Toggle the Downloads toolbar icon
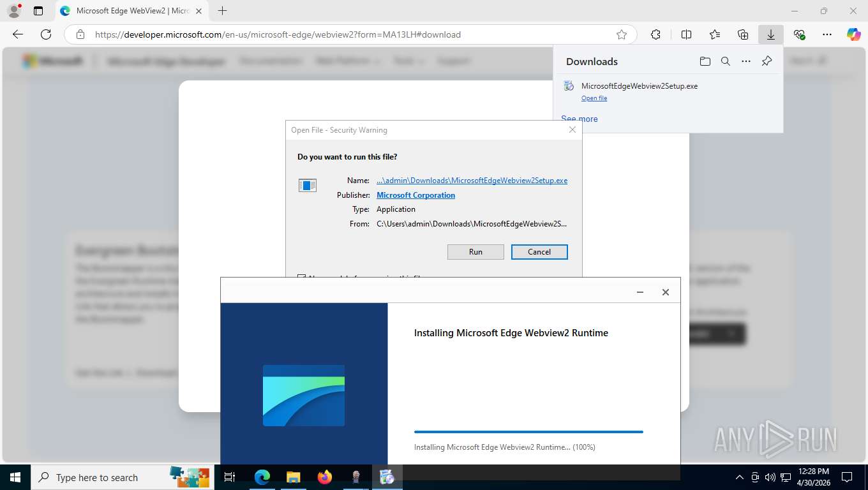This screenshot has height=490, width=868. tap(771, 34)
